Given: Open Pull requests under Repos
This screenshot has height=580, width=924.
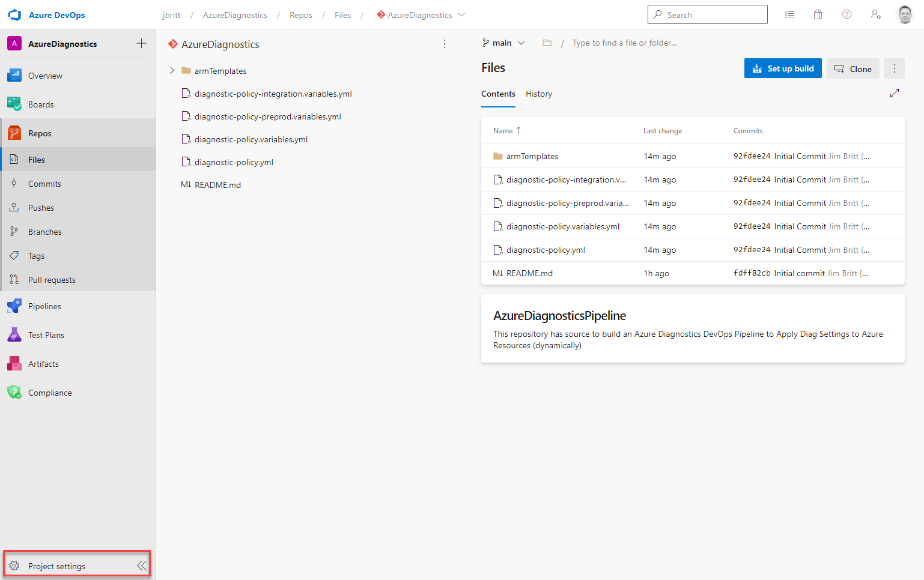Looking at the screenshot, I should [78, 280].
